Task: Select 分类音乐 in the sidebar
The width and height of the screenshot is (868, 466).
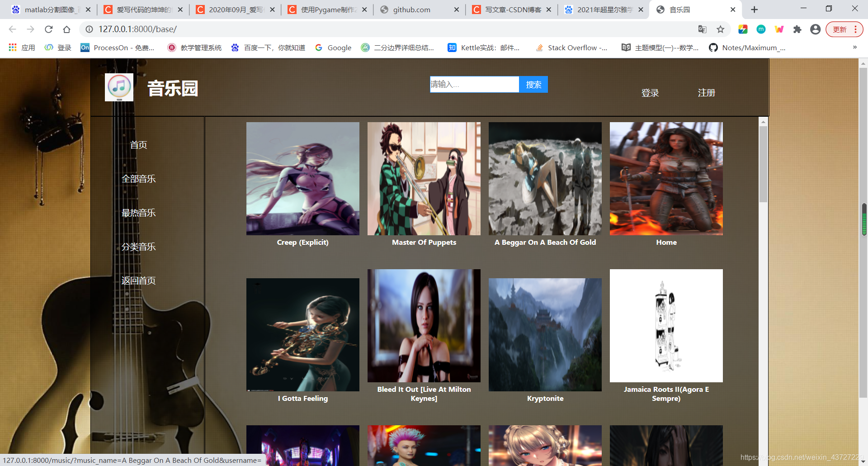Action: [x=138, y=247]
